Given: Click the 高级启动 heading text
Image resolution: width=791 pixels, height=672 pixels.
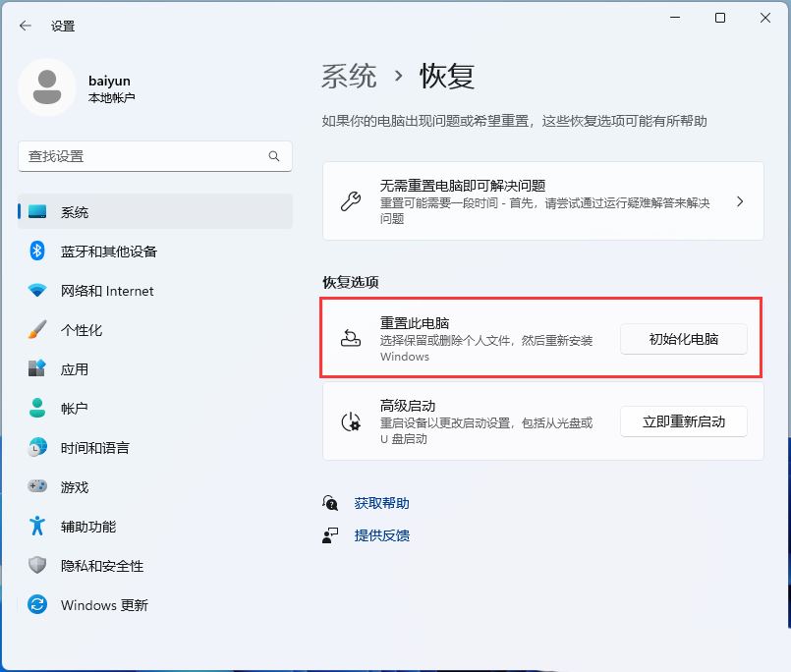Looking at the screenshot, I should point(408,406).
